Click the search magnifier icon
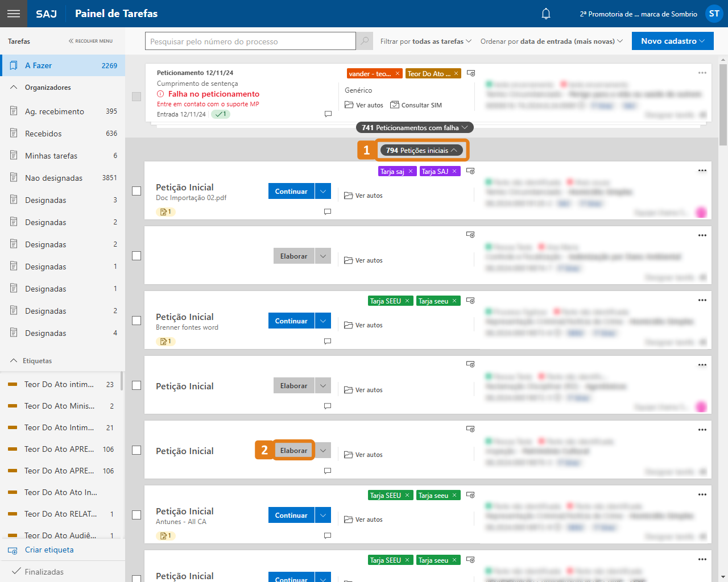This screenshot has width=728, height=582. [365, 41]
